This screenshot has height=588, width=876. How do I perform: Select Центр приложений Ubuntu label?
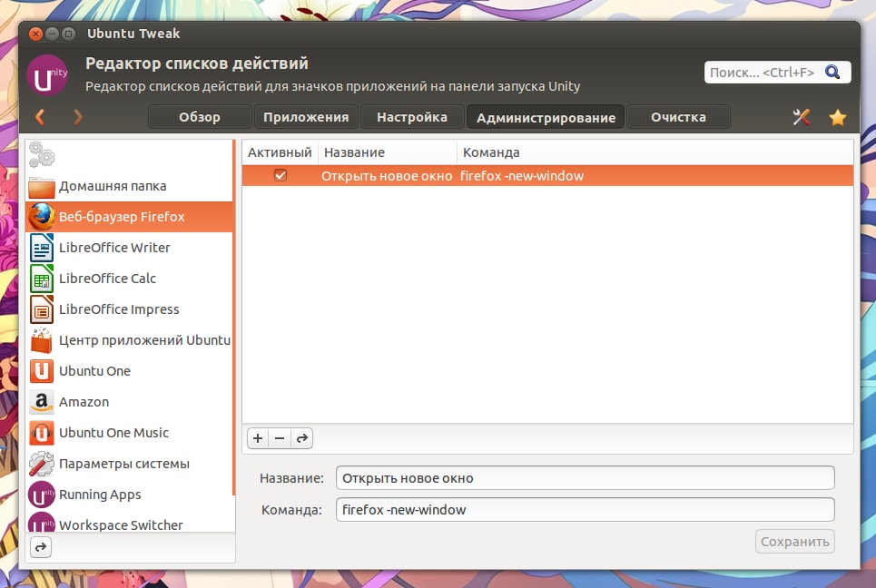pos(144,340)
